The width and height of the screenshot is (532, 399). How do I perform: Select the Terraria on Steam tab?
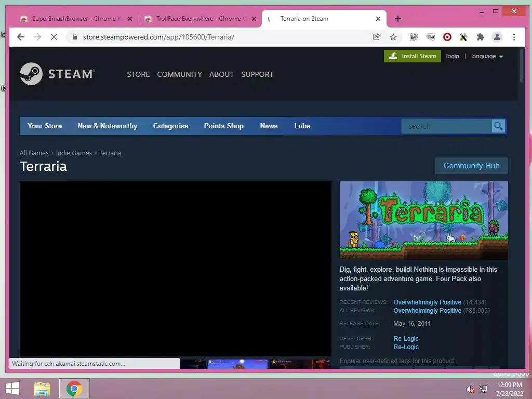coord(324,19)
